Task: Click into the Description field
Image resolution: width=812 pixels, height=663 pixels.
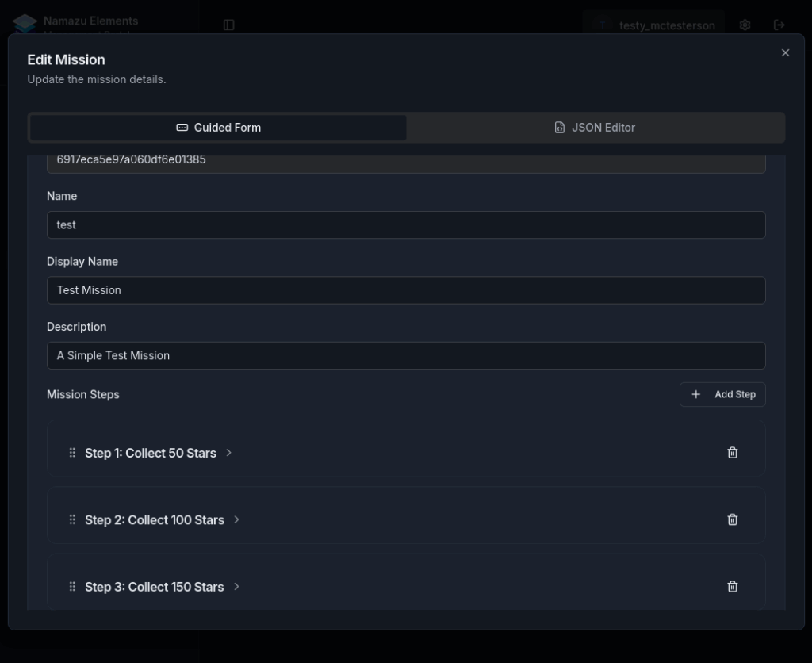Action: pos(406,355)
